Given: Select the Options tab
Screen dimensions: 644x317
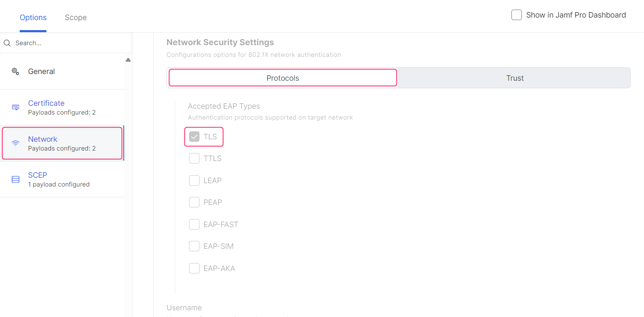Looking at the screenshot, I should point(33,18).
